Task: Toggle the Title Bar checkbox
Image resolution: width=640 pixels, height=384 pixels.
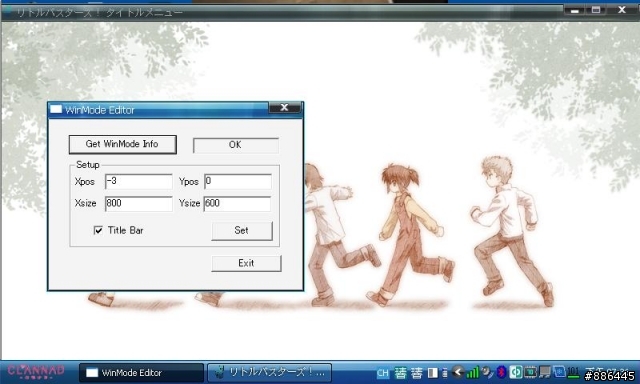Action: click(98, 231)
